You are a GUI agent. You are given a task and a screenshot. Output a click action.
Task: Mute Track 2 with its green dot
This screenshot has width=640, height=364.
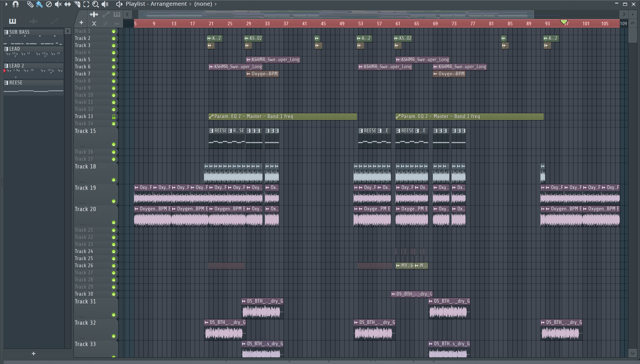(114, 38)
